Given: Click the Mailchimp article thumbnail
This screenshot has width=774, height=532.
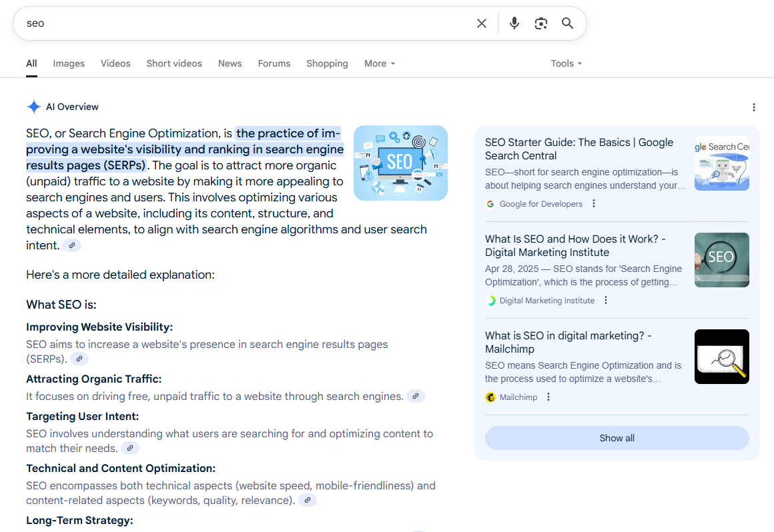Looking at the screenshot, I should (722, 357).
